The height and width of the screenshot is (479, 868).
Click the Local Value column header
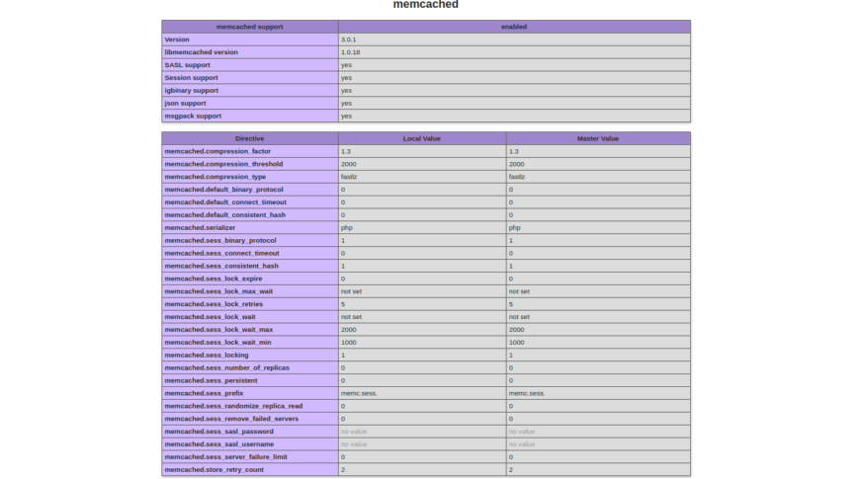pos(422,138)
